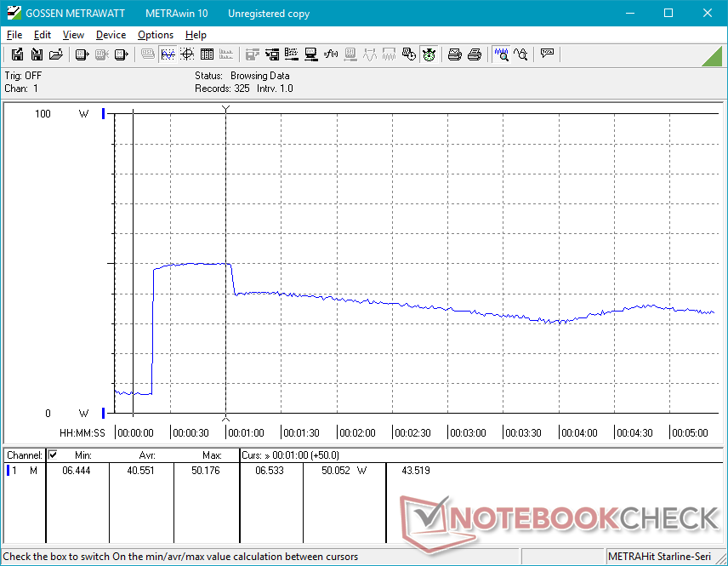Click the print printer icon
This screenshot has height=566, width=728.
474,54
